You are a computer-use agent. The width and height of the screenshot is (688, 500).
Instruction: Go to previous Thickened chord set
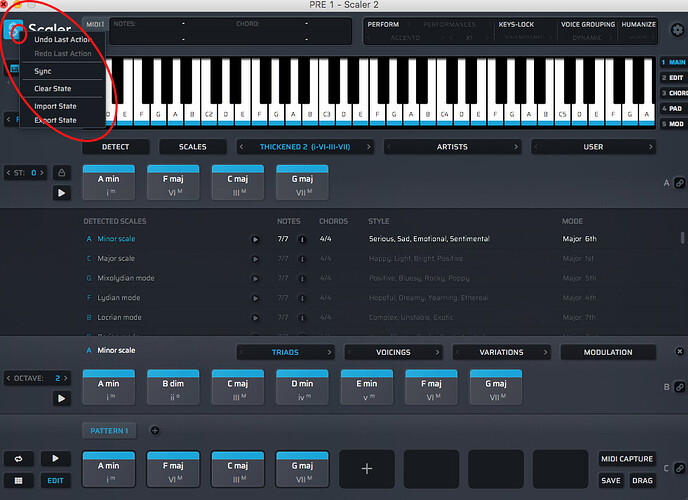click(x=241, y=147)
